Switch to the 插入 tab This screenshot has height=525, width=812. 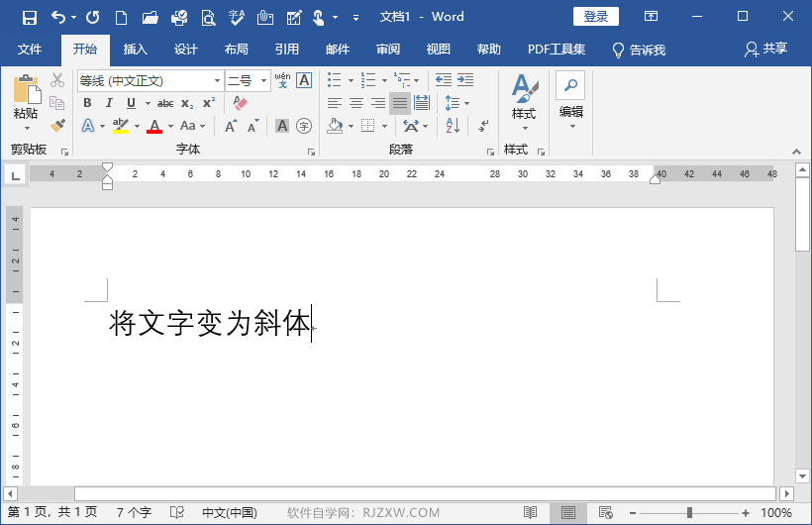pyautogui.click(x=136, y=50)
